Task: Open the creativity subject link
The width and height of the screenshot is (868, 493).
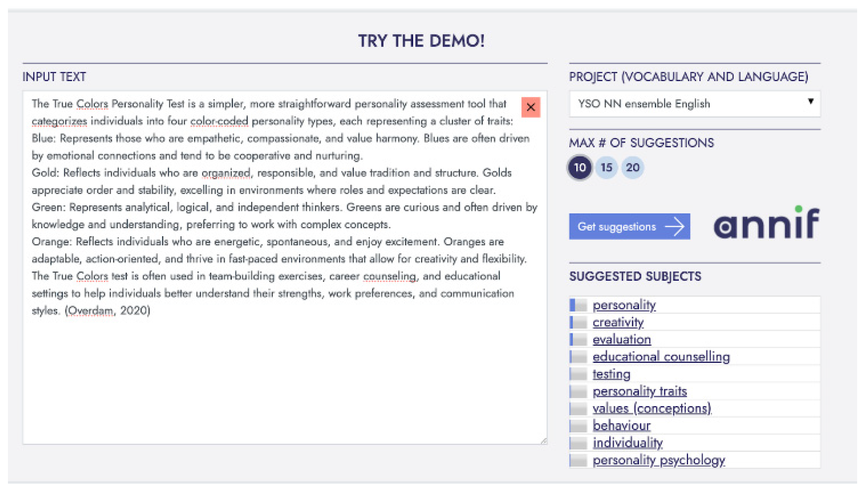Action: pos(618,322)
